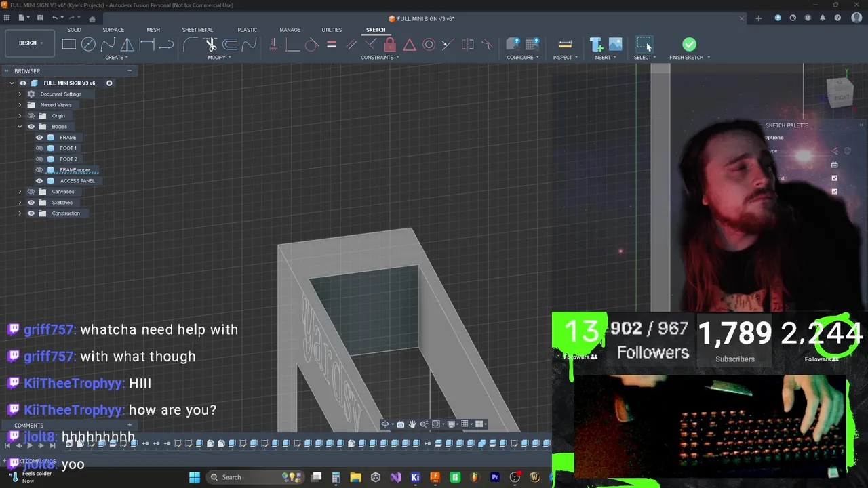Apply the Fix/Unfix lock constraint
The width and height of the screenshot is (868, 488).
tap(390, 45)
